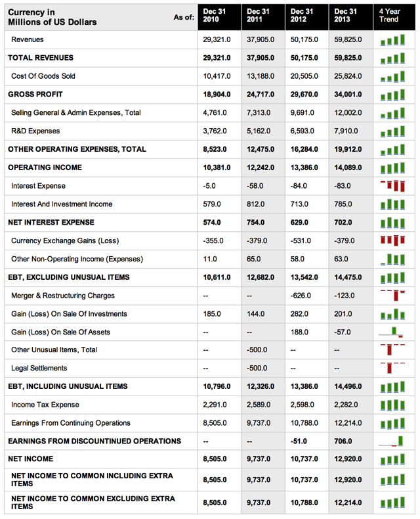
Task: Select 2012 Merger & Restructuring value -626.0
Action: (x=301, y=296)
